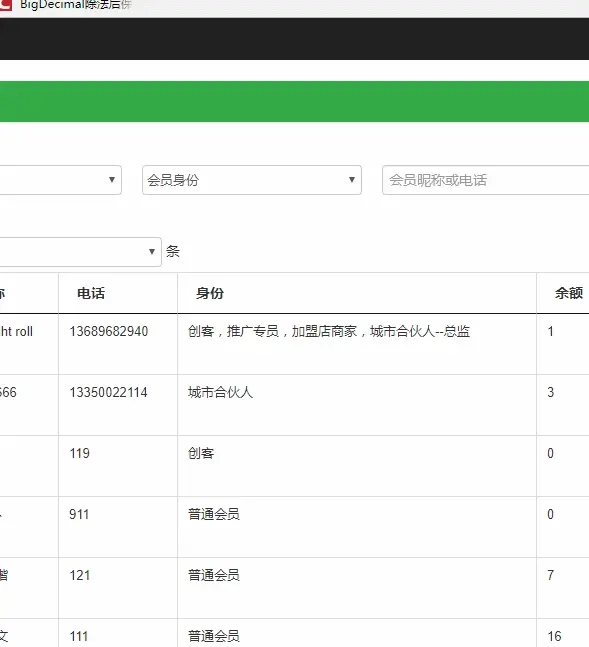This screenshot has height=647, width=589.
Task: Click the identity cell ending 城市合伙人--总监
Action: [x=357, y=344]
